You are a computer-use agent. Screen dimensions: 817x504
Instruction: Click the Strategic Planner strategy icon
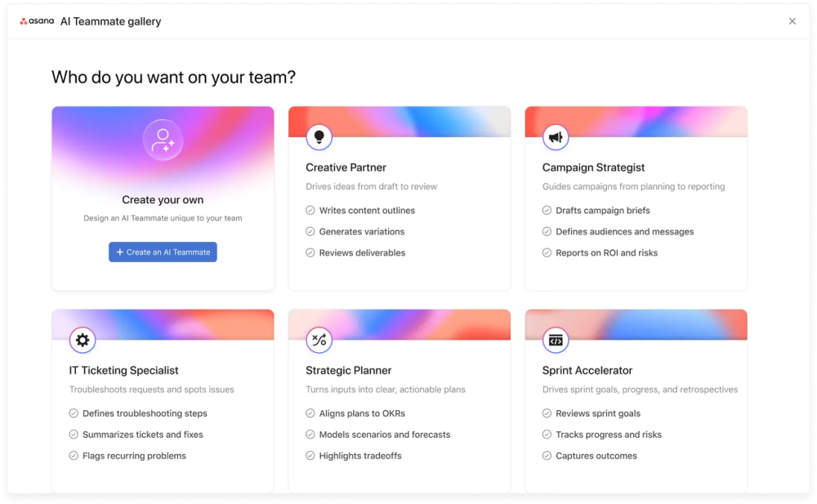pos(319,340)
